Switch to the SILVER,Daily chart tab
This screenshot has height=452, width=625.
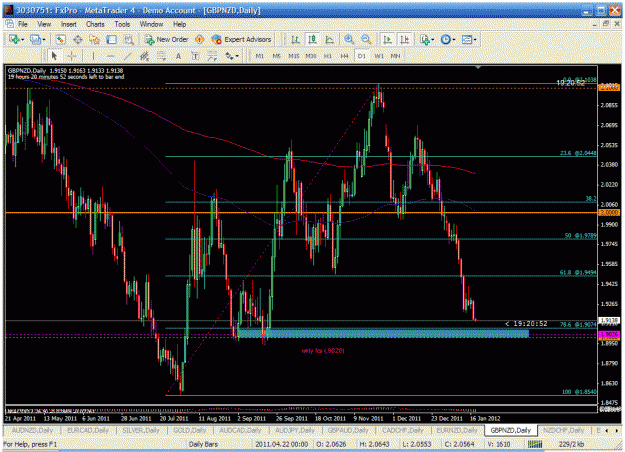(x=141, y=430)
